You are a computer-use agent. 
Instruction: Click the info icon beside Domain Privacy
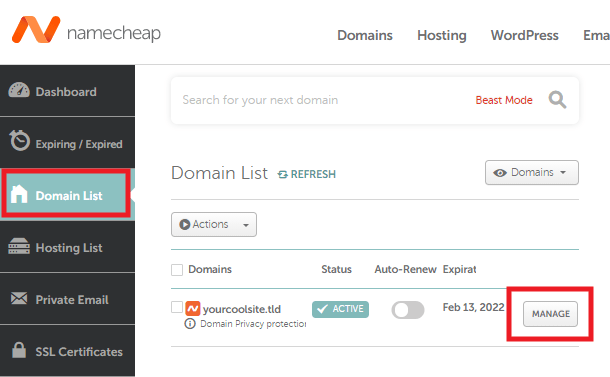click(190, 324)
